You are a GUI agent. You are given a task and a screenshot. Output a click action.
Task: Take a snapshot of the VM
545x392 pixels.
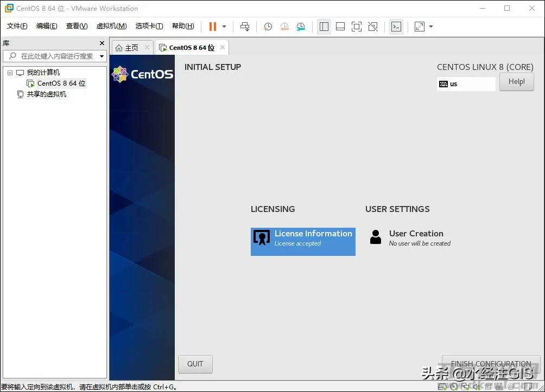[268, 27]
